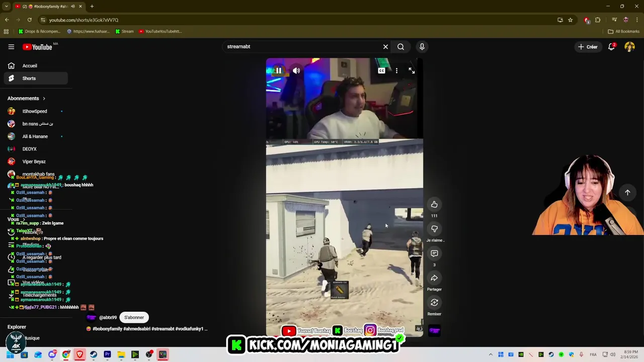Open the apps grid in bookmarks bar

point(6,31)
